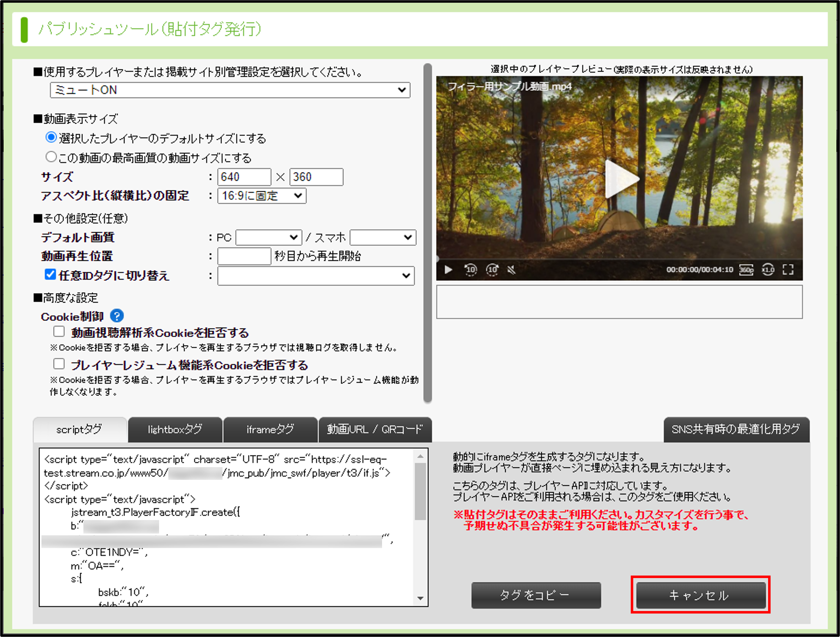Click the rewind 10 seconds icon
840x637 pixels.
point(470,270)
